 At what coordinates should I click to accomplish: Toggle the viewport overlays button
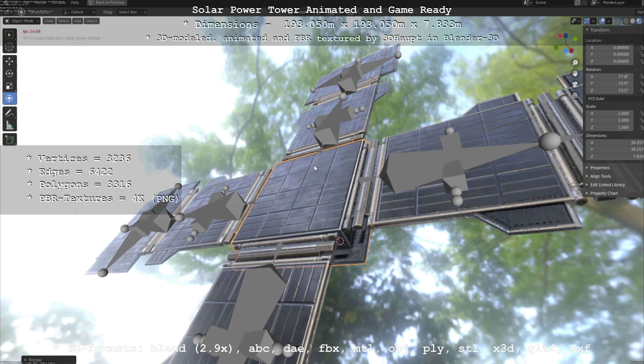[602, 21]
